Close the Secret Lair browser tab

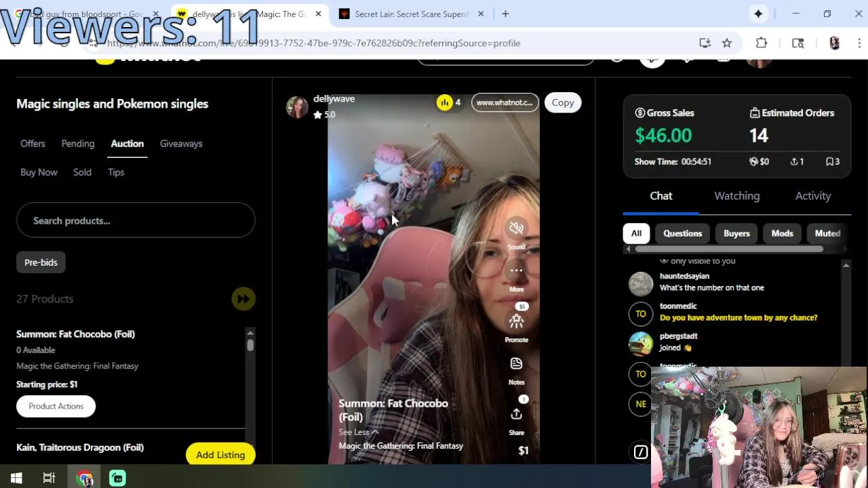click(x=481, y=14)
